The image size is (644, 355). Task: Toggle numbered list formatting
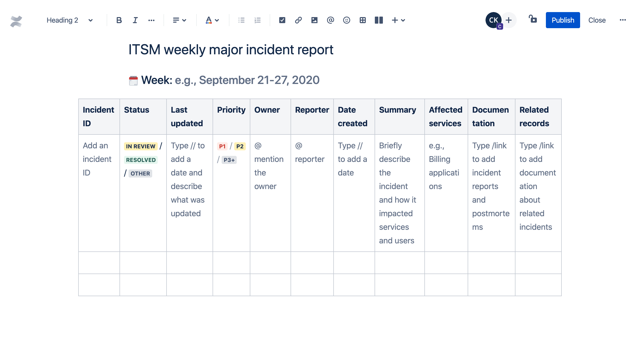[258, 20]
